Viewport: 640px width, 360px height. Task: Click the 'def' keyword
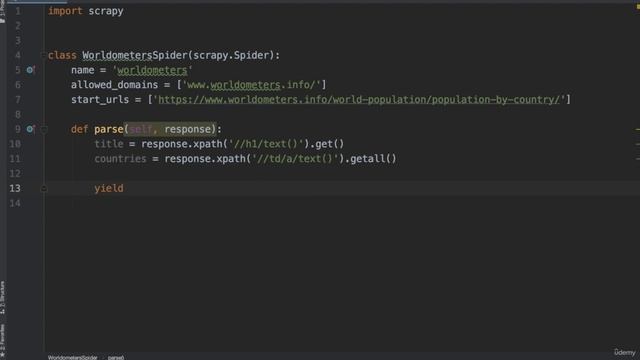point(80,129)
